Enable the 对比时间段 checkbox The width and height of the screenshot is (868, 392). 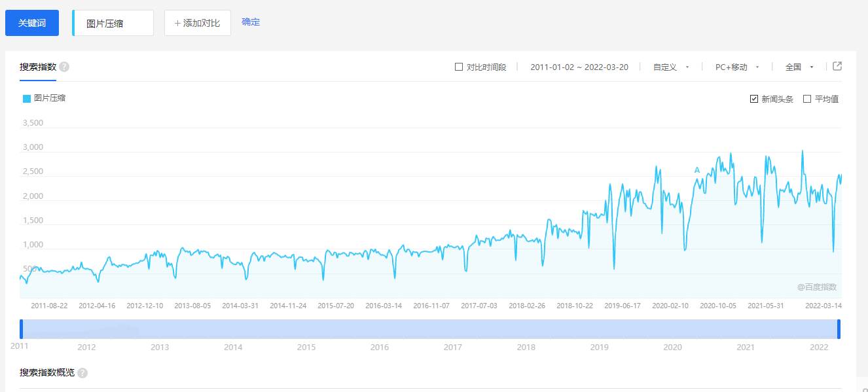(x=459, y=67)
